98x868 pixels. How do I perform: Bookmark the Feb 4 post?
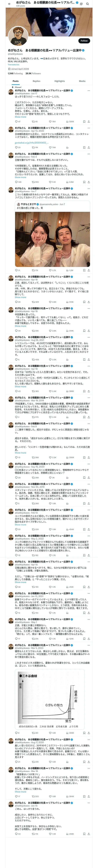pyautogui.click(x=84, y=182)
